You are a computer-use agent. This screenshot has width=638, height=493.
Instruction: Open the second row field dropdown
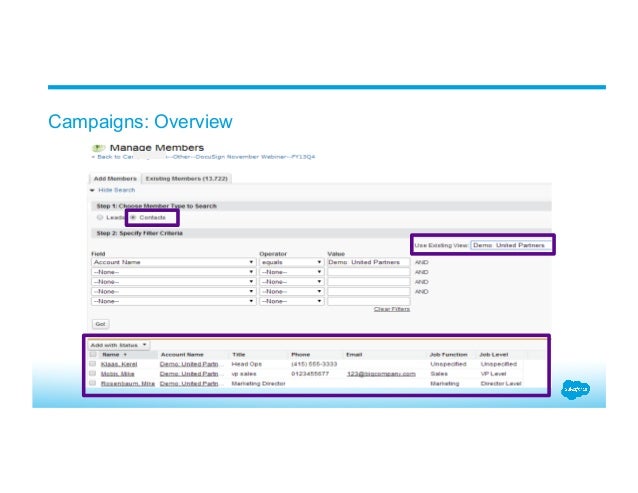(174, 272)
